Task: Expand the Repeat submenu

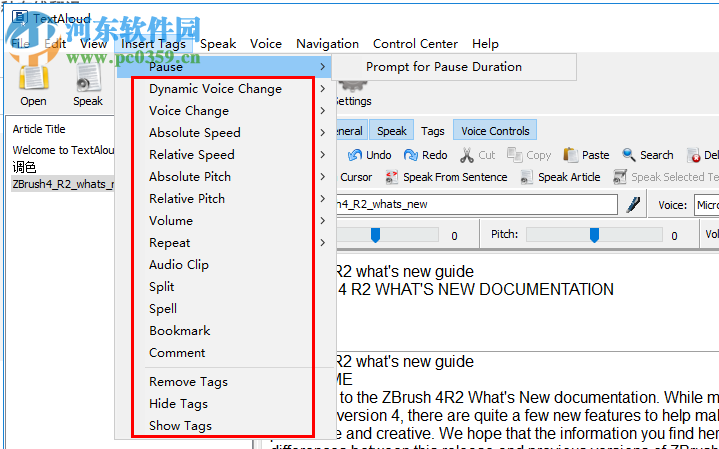Action: coord(323,243)
